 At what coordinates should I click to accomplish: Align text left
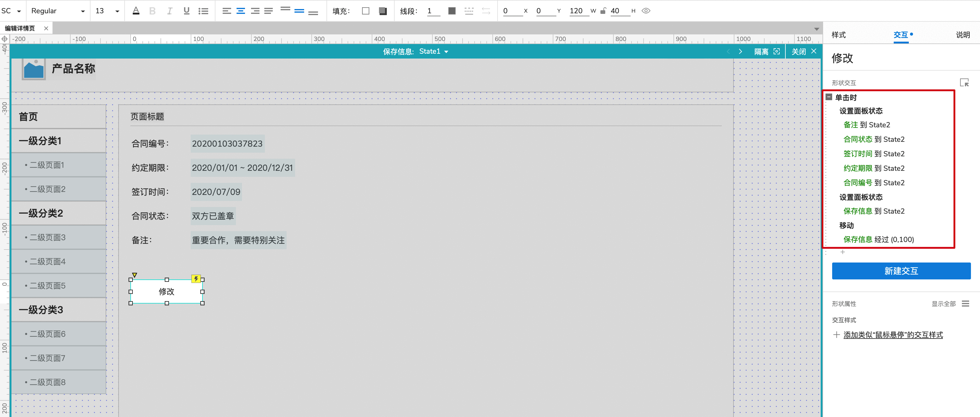(x=227, y=11)
